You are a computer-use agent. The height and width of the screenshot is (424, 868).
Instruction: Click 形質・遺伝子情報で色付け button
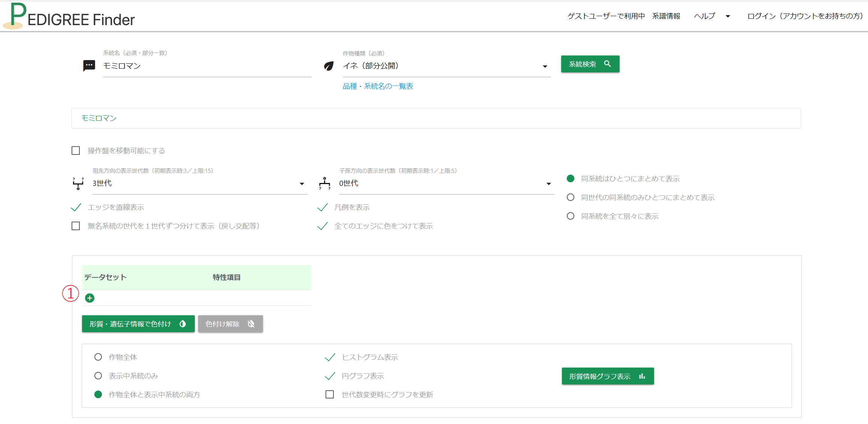138,324
